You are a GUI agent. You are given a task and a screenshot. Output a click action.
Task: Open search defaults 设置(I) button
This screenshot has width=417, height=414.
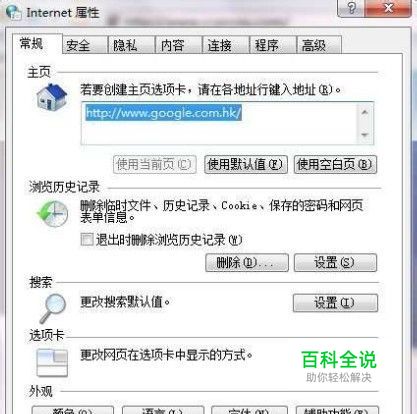[335, 303]
